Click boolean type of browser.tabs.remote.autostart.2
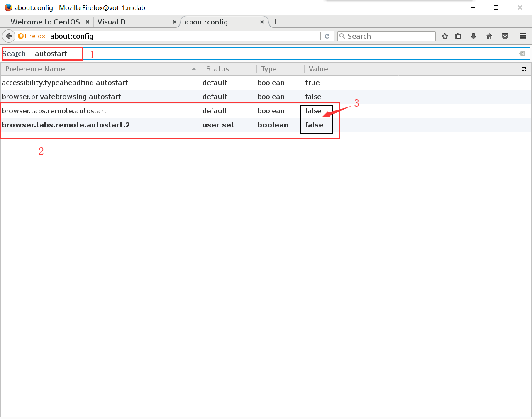Viewport: 532px width, 419px height. pyautogui.click(x=273, y=125)
